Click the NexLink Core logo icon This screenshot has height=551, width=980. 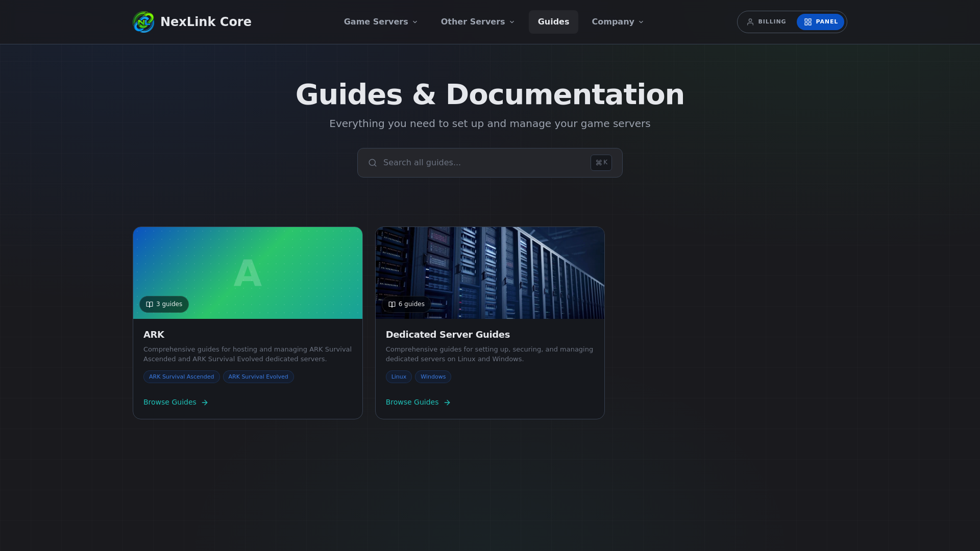click(143, 22)
